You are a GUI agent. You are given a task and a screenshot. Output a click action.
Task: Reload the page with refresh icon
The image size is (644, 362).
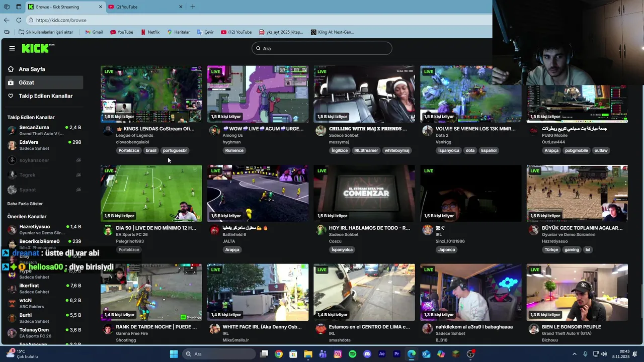19,20
